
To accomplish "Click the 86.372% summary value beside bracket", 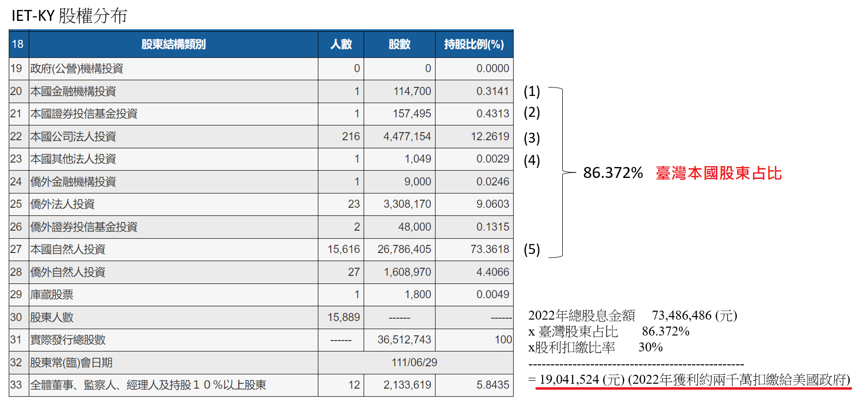I will click(x=613, y=173).
